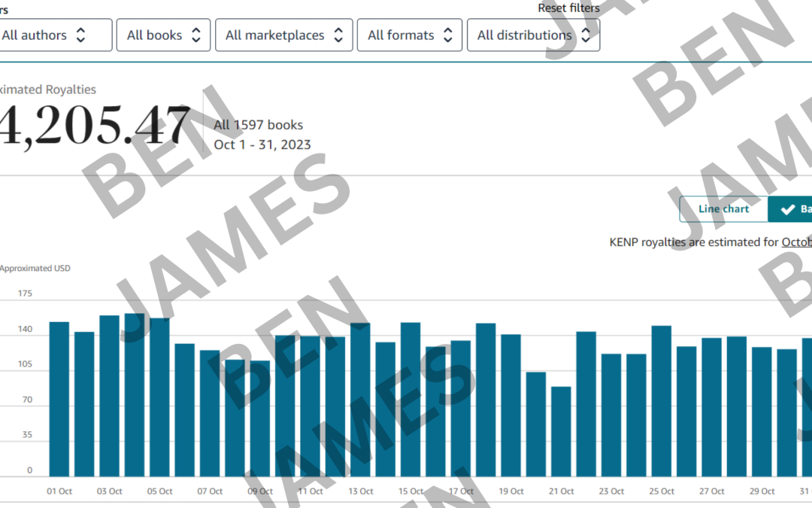The image size is (812, 508).
Task: Open the All formats filter
Action: click(410, 34)
